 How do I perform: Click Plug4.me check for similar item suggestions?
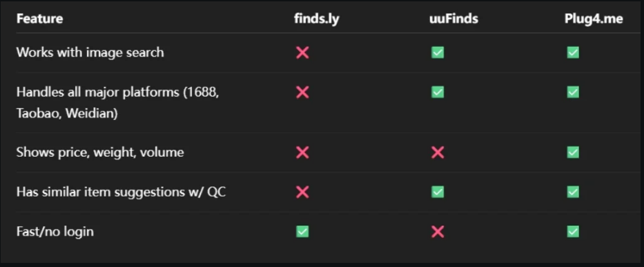[x=573, y=192]
